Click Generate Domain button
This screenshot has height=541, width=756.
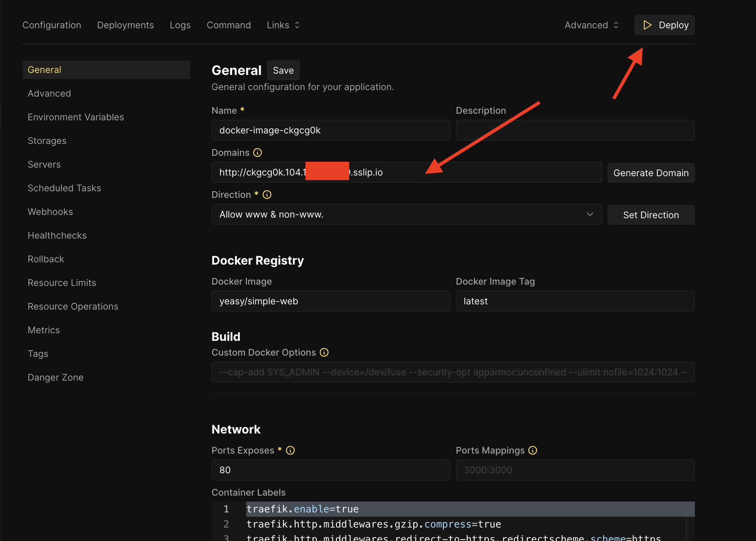point(651,173)
